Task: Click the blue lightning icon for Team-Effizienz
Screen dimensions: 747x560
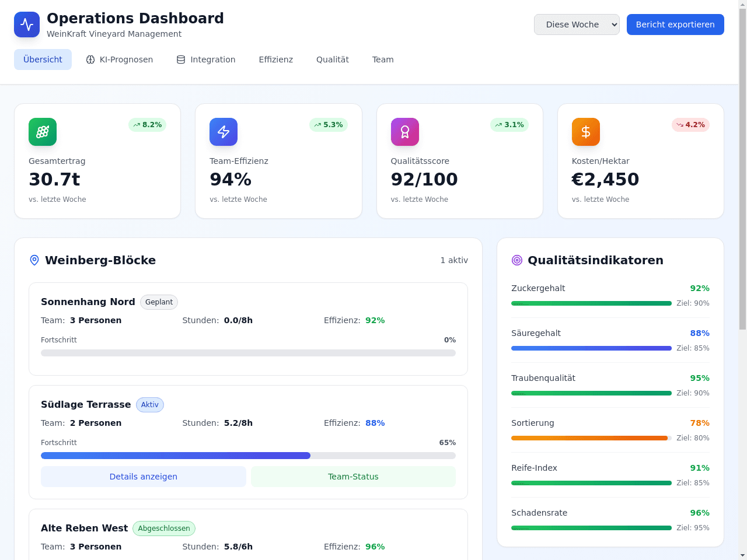Action: click(x=224, y=132)
